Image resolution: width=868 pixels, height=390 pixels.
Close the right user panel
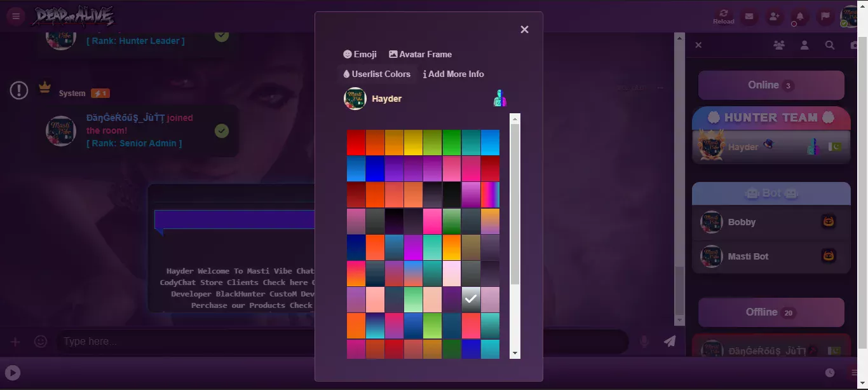pyautogui.click(x=698, y=45)
